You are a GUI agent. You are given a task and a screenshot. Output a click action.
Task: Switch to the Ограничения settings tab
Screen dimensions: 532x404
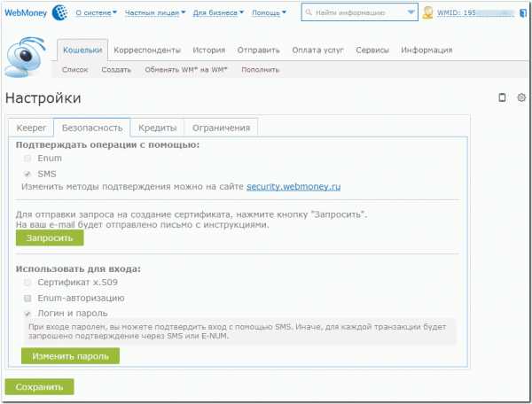(x=221, y=128)
